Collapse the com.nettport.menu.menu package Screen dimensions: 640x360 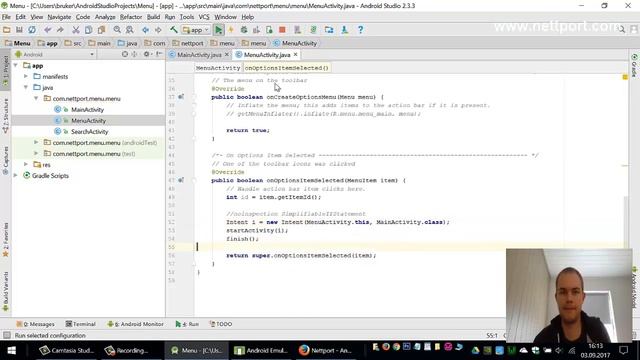pyautogui.click(x=36, y=98)
